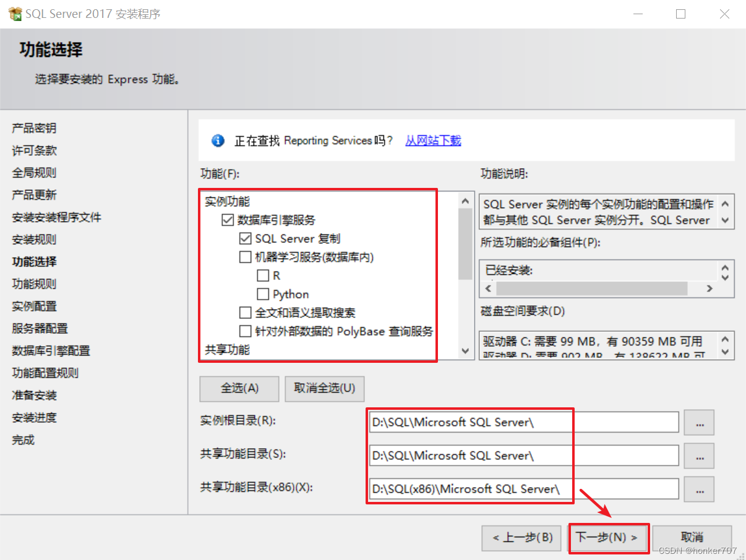Screen dimensions: 746x560
Task: Open browse dialog for 共享功能目录(S)
Action: 699,456
